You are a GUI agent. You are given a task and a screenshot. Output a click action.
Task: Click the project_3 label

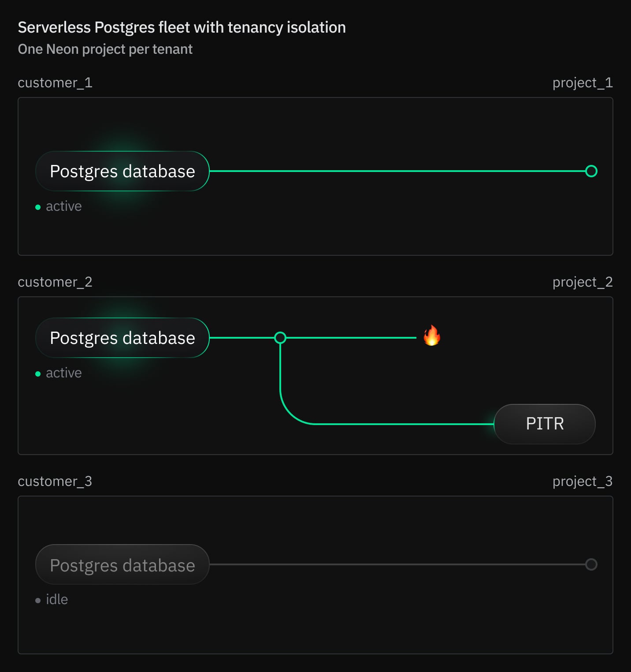[583, 482]
